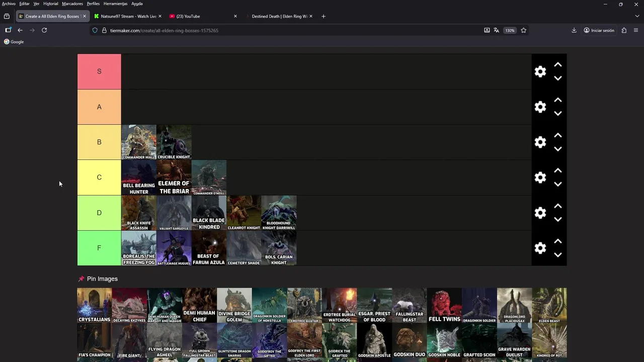Move B tier row down arrow

click(x=557, y=149)
